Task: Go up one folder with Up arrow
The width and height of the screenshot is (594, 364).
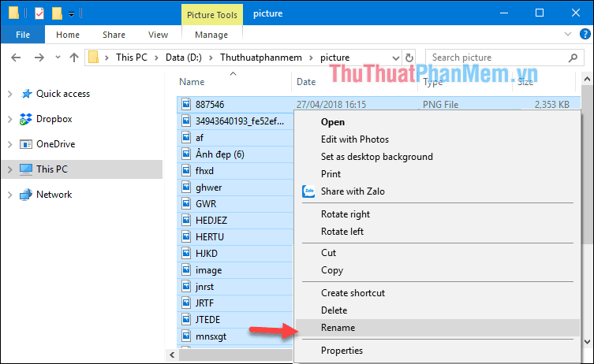Action: (x=73, y=58)
